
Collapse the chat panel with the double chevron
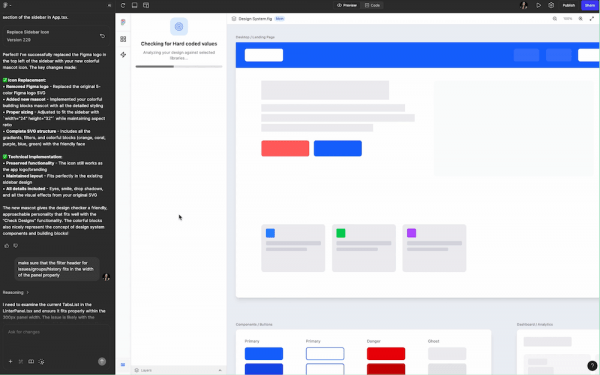[x=109, y=5]
